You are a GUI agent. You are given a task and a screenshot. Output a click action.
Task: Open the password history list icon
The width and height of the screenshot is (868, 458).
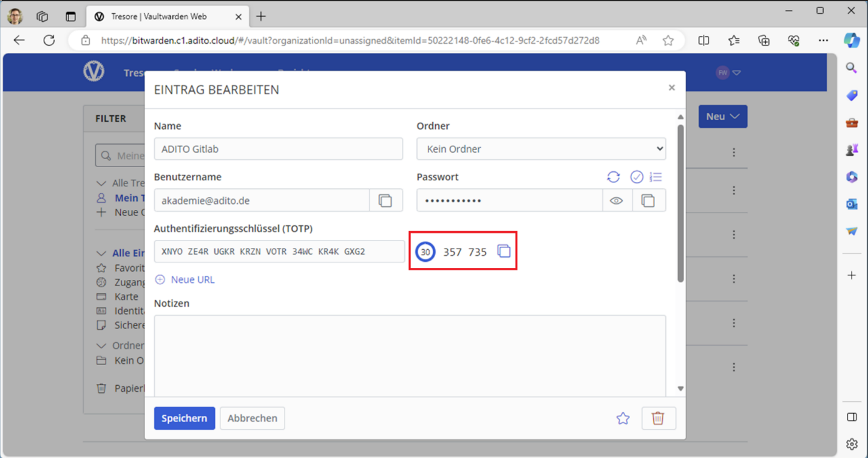656,177
